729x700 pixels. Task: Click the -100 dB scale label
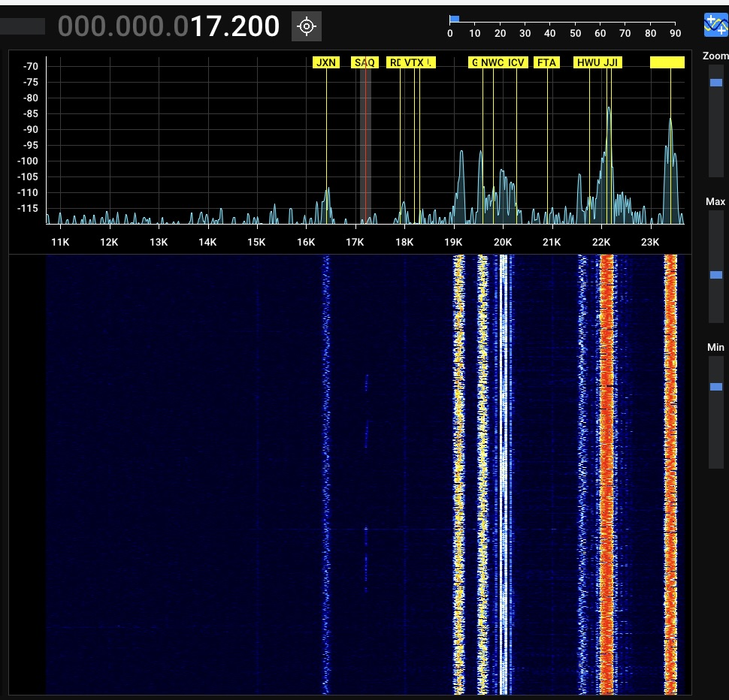[28, 161]
